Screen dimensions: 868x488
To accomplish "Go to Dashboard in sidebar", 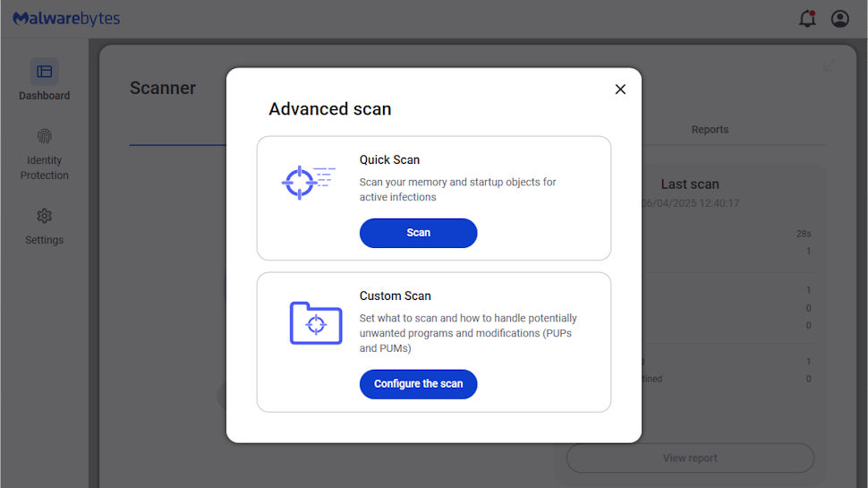I will click(x=44, y=80).
